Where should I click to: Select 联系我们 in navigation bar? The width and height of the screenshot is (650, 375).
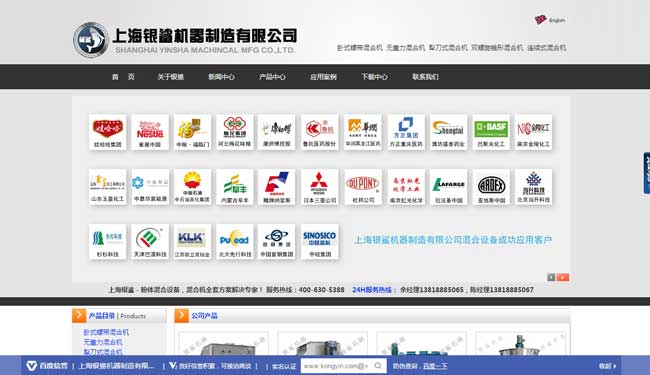425,77
